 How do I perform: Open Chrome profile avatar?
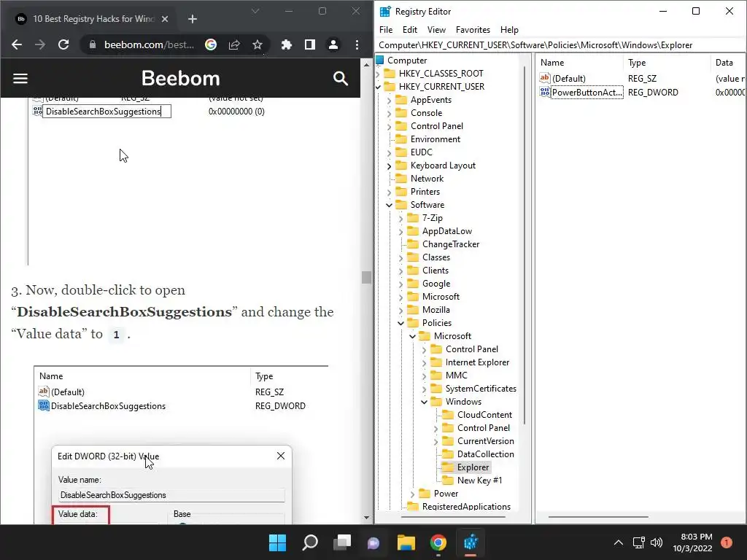(x=333, y=44)
